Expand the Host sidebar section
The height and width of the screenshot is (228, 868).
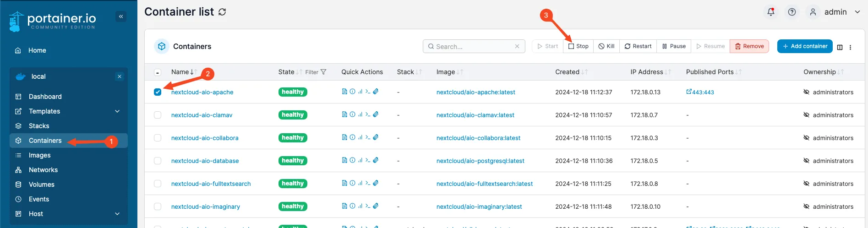click(117, 214)
